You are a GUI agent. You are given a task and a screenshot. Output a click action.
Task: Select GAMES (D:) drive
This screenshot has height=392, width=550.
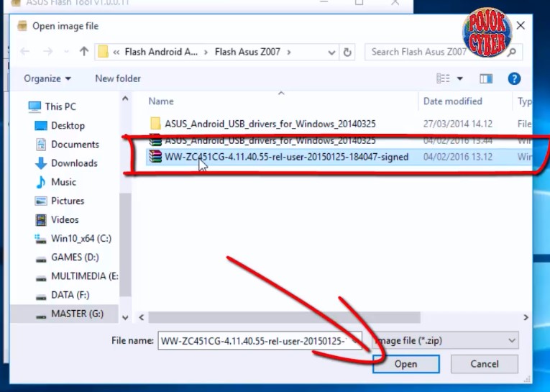75,257
